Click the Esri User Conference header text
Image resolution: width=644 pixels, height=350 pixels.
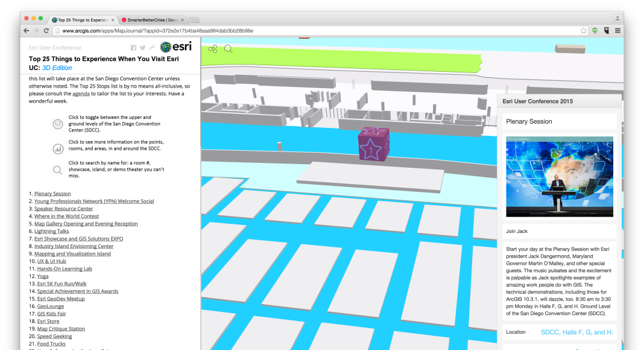coord(55,48)
